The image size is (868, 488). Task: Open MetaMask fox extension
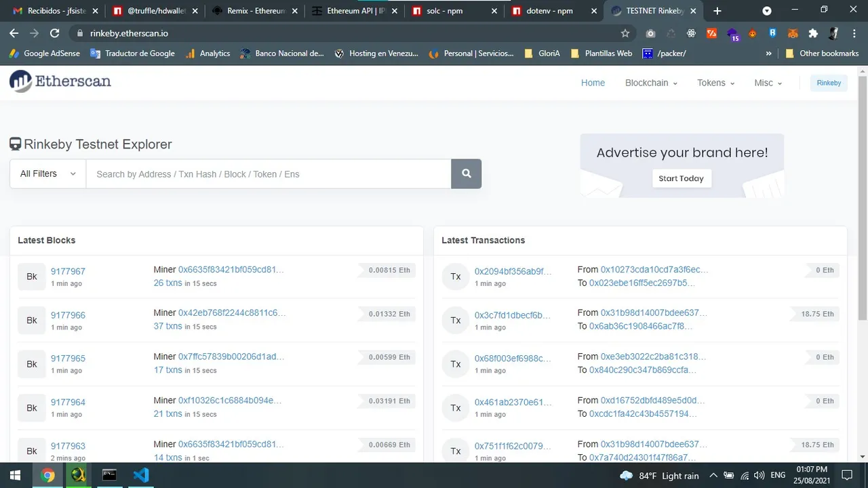793,33
